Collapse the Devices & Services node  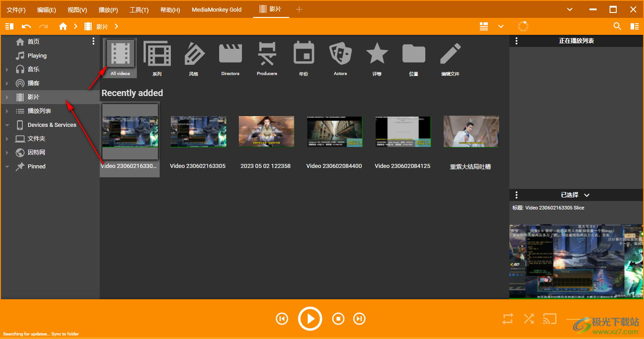(7, 125)
